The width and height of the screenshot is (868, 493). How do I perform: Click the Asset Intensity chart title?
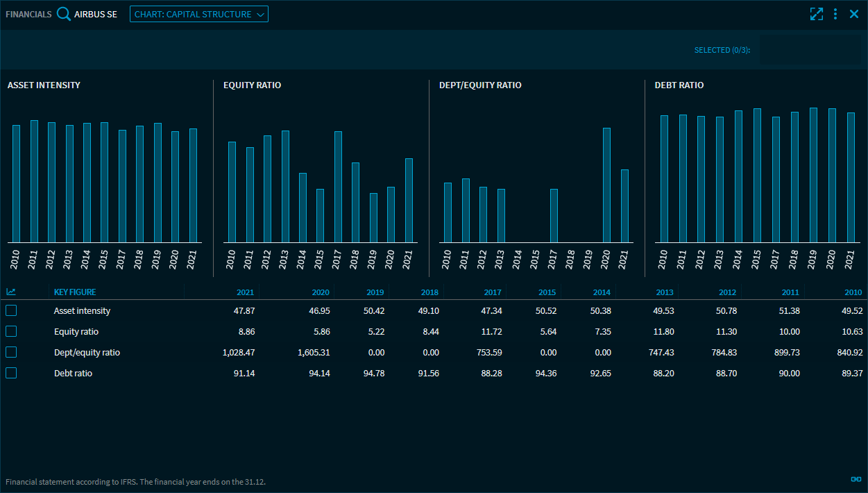coord(44,85)
